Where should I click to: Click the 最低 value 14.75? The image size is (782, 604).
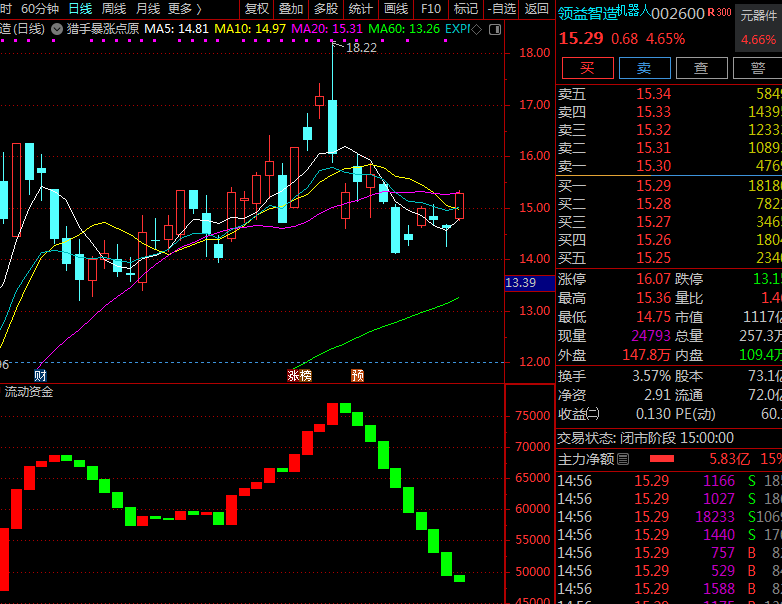click(653, 317)
